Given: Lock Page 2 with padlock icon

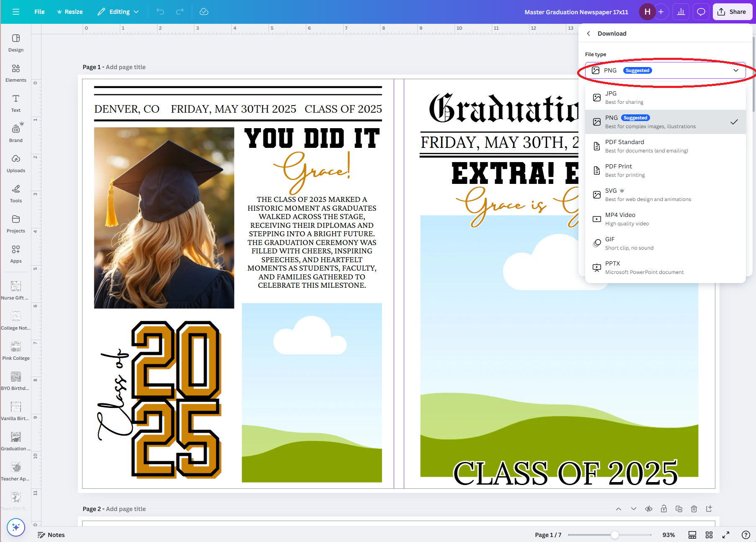Looking at the screenshot, I should (664, 509).
